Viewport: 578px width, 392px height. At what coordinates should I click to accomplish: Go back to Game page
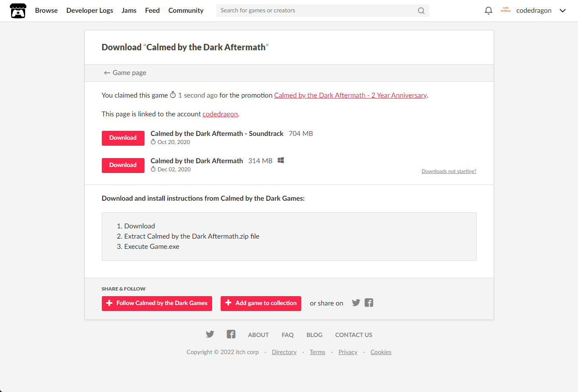click(125, 73)
